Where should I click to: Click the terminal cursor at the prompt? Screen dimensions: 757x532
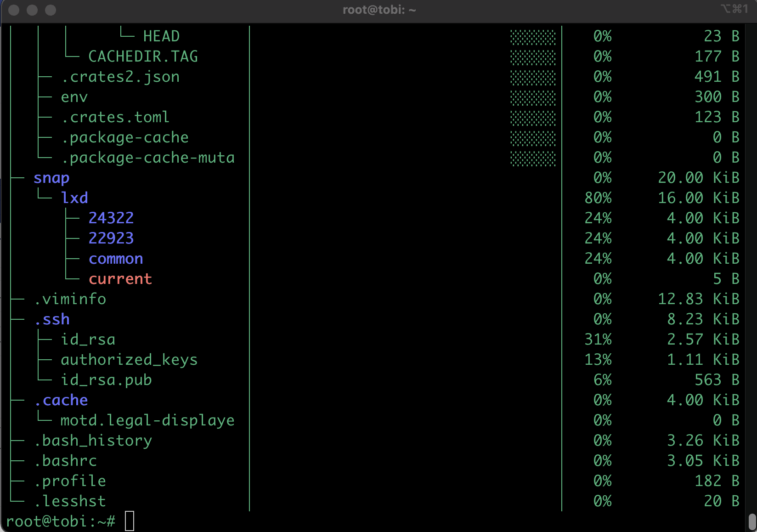coord(130,521)
